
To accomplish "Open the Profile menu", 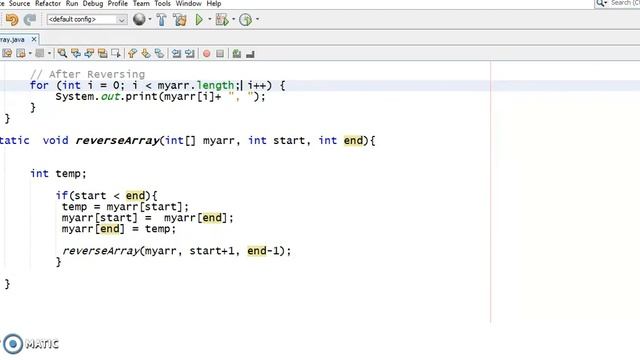I will click(x=118, y=4).
